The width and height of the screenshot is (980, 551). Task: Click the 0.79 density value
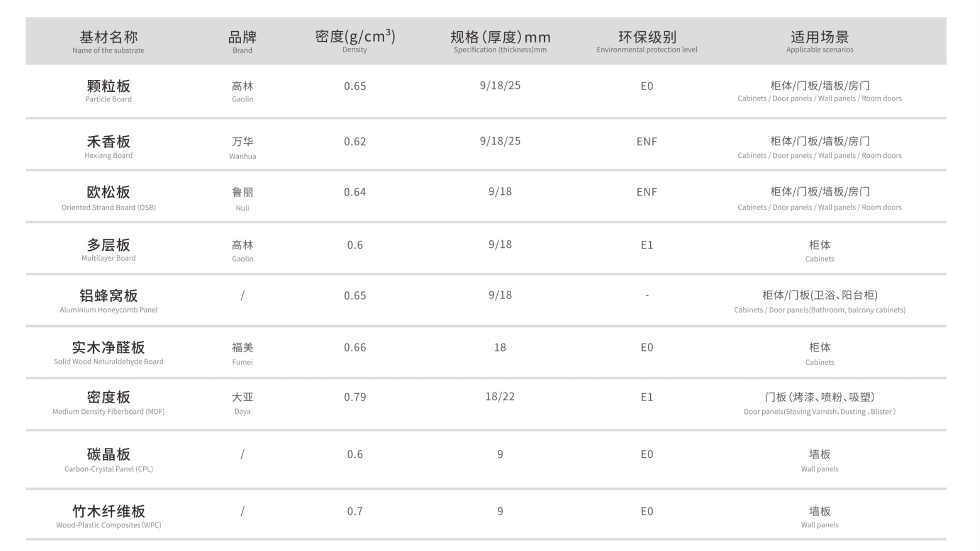tap(355, 397)
